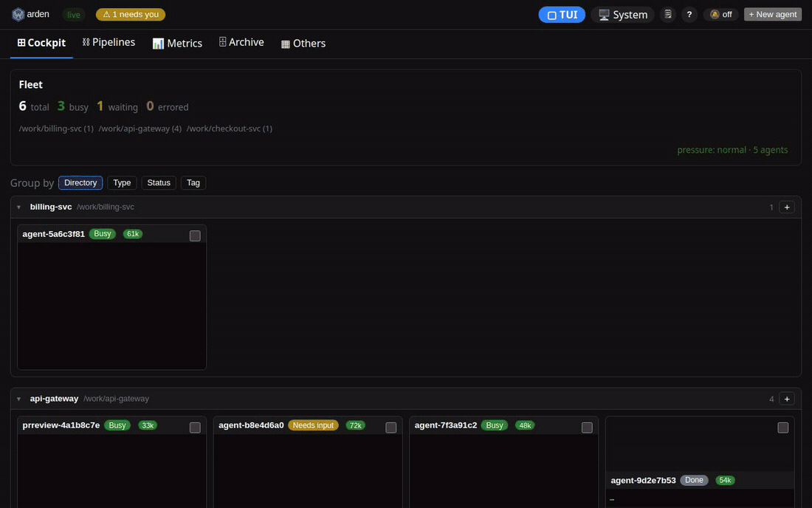Click the 54k token badge
The height and width of the screenshot is (508, 812).
coord(725,480)
